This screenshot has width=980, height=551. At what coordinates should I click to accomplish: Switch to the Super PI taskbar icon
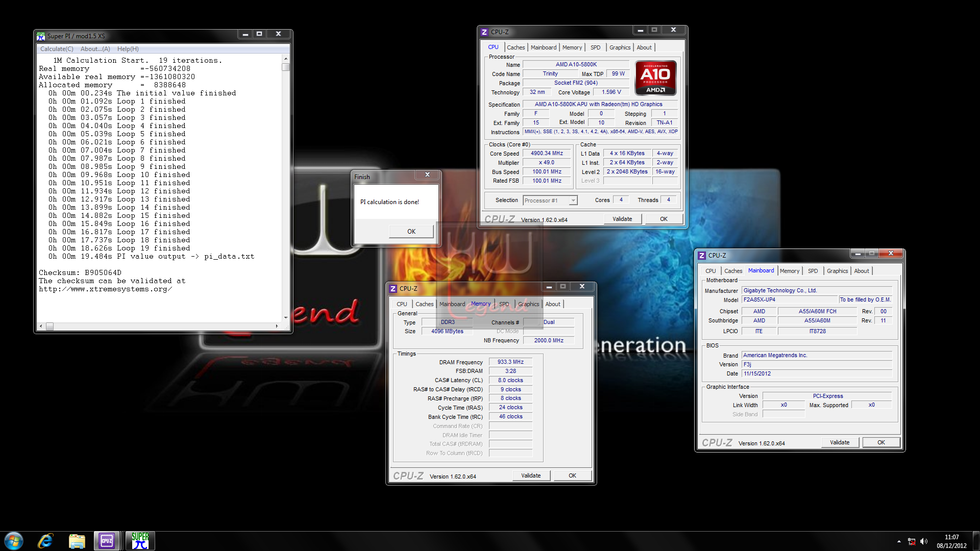(x=140, y=541)
